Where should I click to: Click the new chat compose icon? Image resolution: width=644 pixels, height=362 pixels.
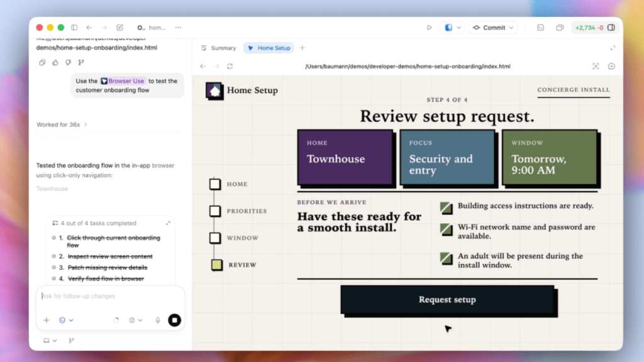[x=120, y=28]
